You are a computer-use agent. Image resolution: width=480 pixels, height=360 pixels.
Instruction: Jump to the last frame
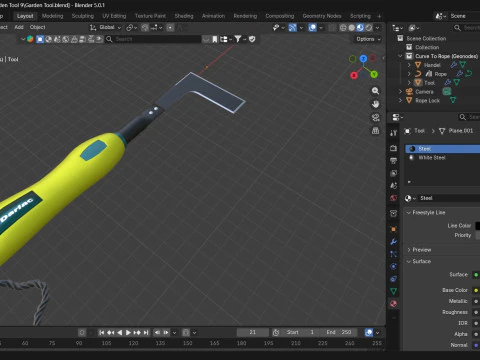(146, 333)
